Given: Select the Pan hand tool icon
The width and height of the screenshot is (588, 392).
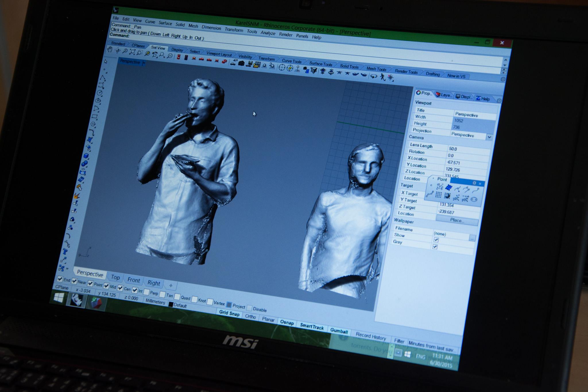Looking at the screenshot, I should click(110, 49).
